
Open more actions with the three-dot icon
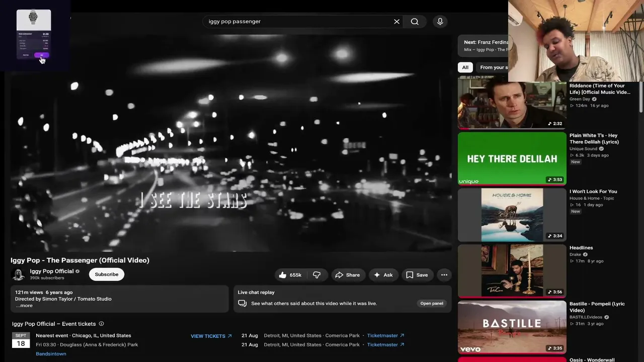444,275
